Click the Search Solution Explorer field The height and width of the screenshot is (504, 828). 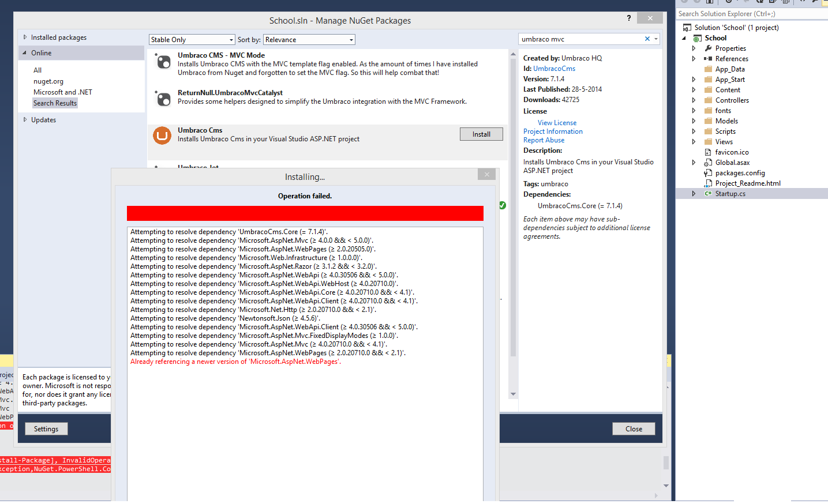click(x=752, y=14)
